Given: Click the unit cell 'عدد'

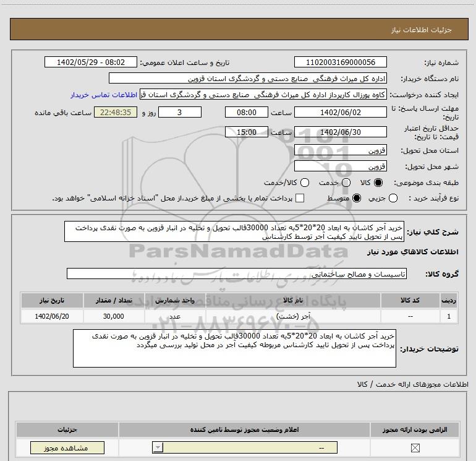Looking at the screenshot, I should (175, 316).
